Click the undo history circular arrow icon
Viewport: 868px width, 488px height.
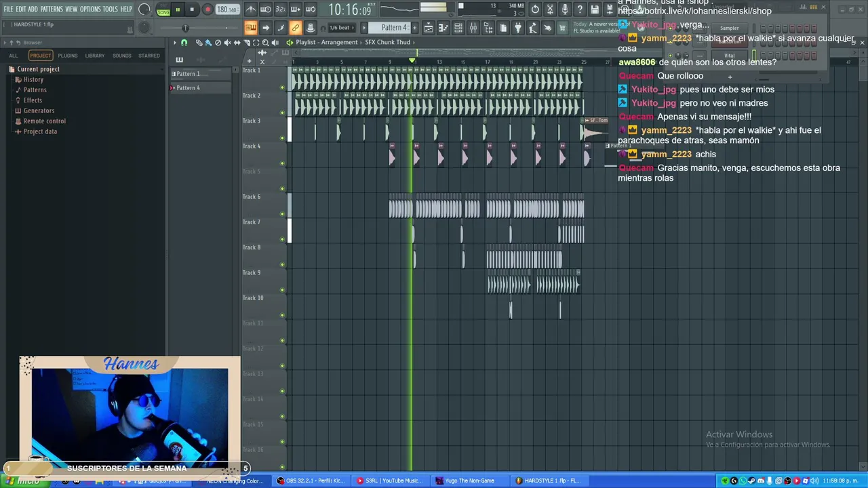click(x=535, y=9)
